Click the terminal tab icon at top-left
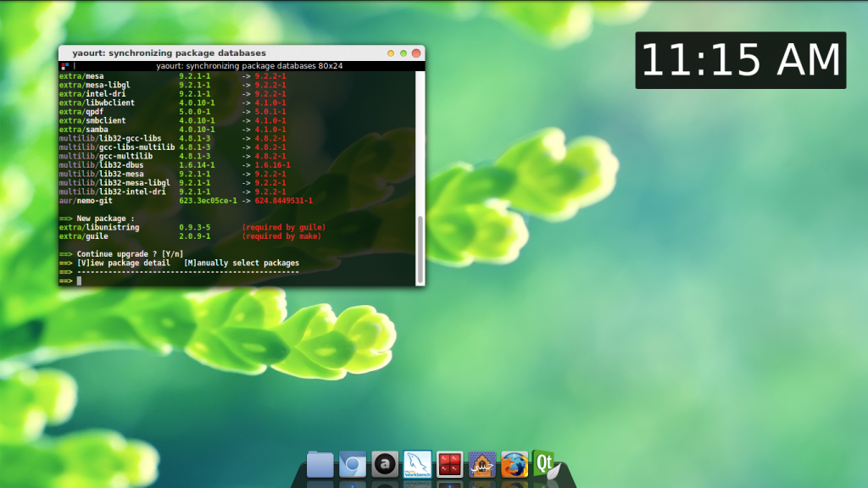 (x=65, y=66)
